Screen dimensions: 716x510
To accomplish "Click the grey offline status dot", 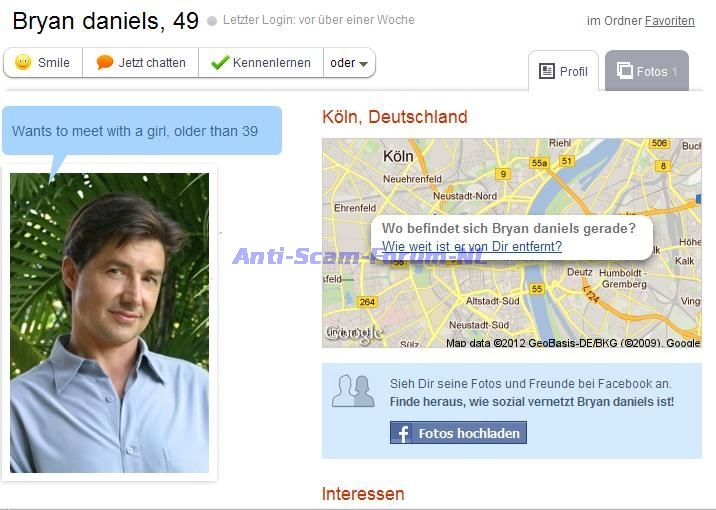I will 212,21.
